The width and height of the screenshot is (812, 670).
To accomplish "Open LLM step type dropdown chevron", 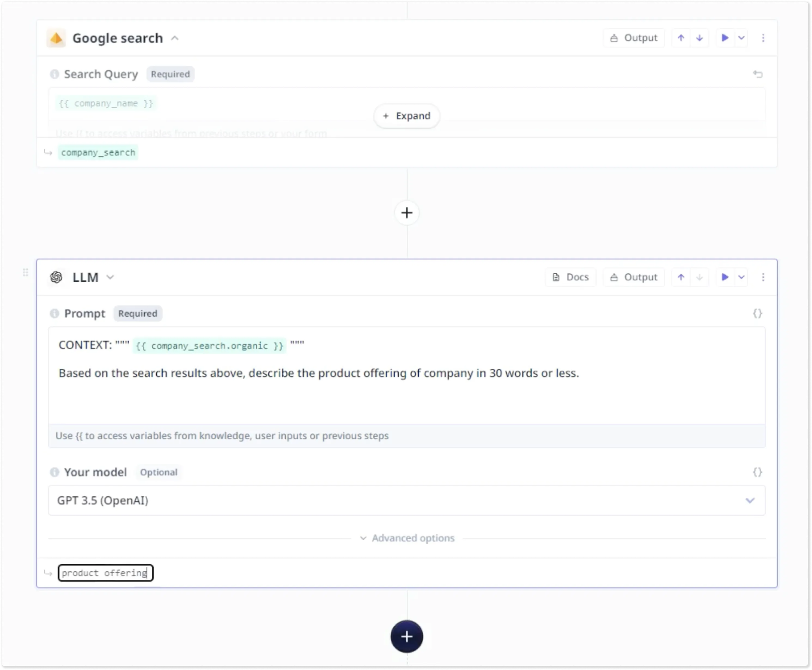I will (110, 277).
